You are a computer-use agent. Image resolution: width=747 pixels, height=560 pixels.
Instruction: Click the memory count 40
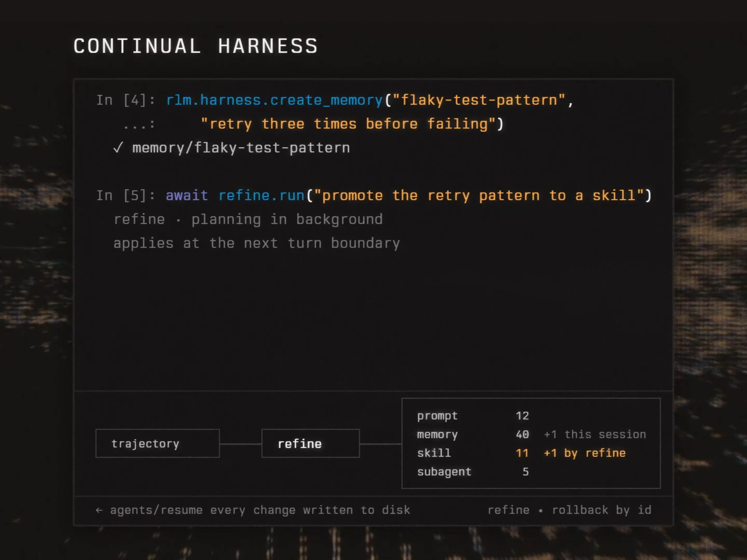pyautogui.click(x=522, y=435)
